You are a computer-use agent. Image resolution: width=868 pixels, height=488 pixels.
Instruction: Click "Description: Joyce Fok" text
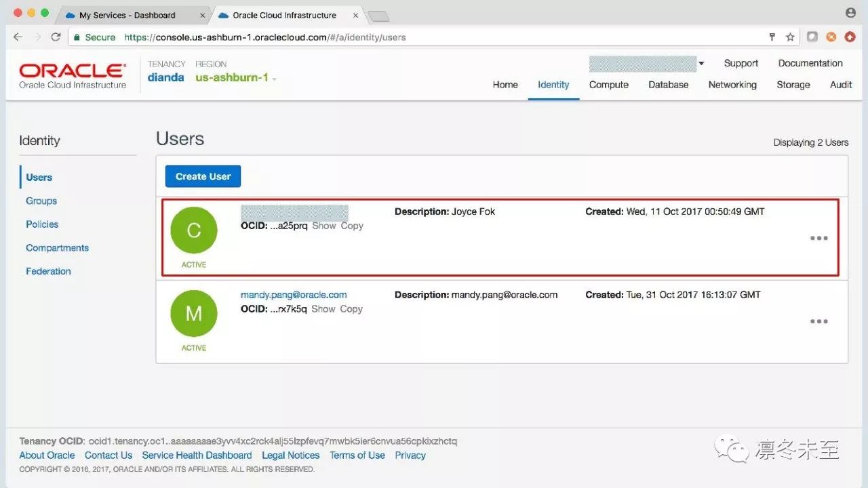[445, 211]
